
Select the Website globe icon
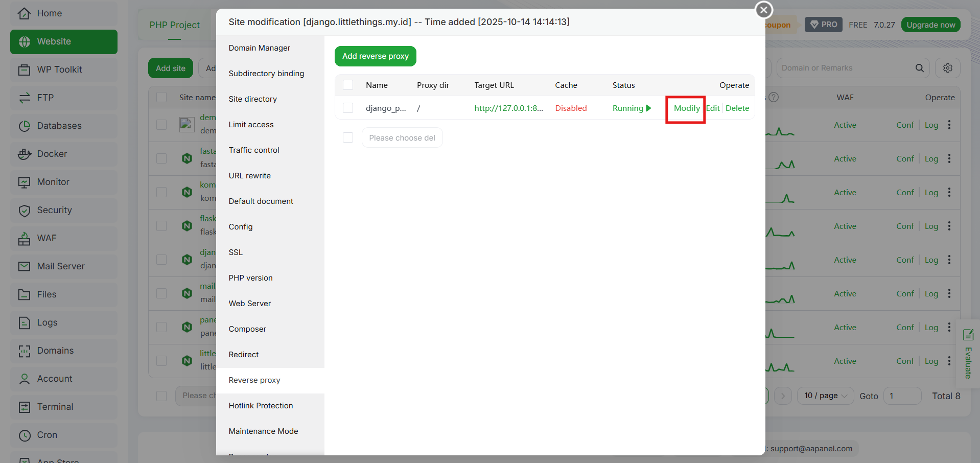(24, 41)
